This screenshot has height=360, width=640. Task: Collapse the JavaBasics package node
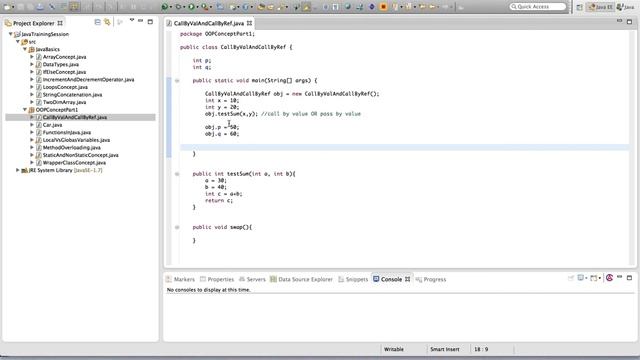(x=25, y=49)
